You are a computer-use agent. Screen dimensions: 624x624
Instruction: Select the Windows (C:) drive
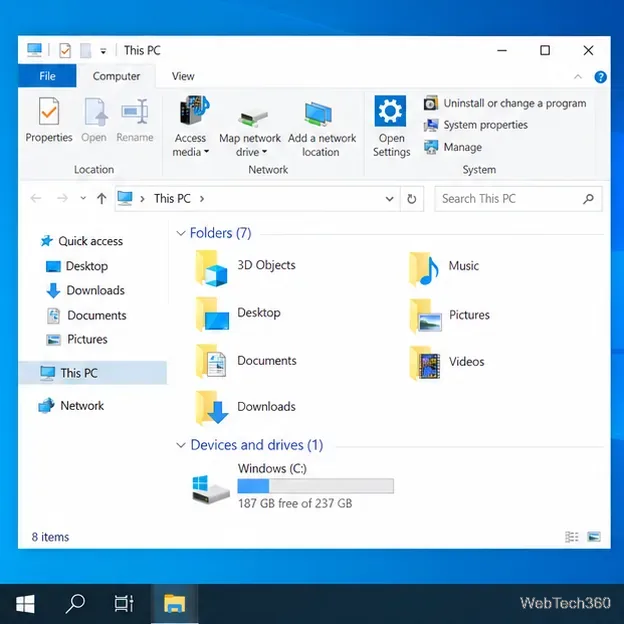point(293,486)
